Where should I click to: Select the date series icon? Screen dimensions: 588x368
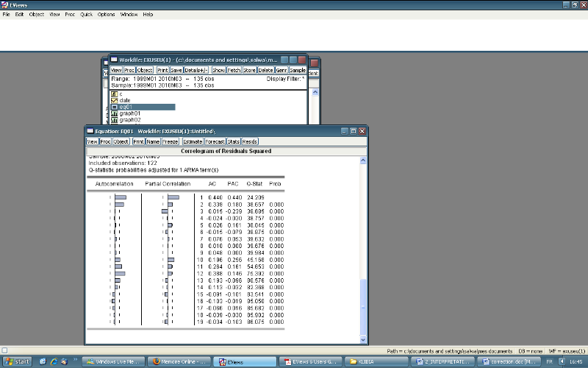coord(114,100)
